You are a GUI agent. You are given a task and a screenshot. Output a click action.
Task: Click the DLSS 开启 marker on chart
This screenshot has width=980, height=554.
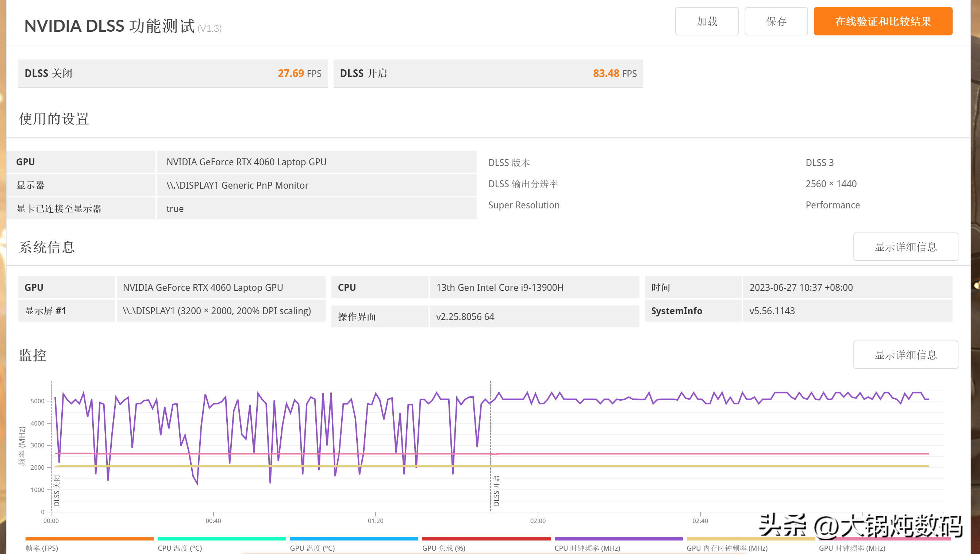pyautogui.click(x=496, y=490)
